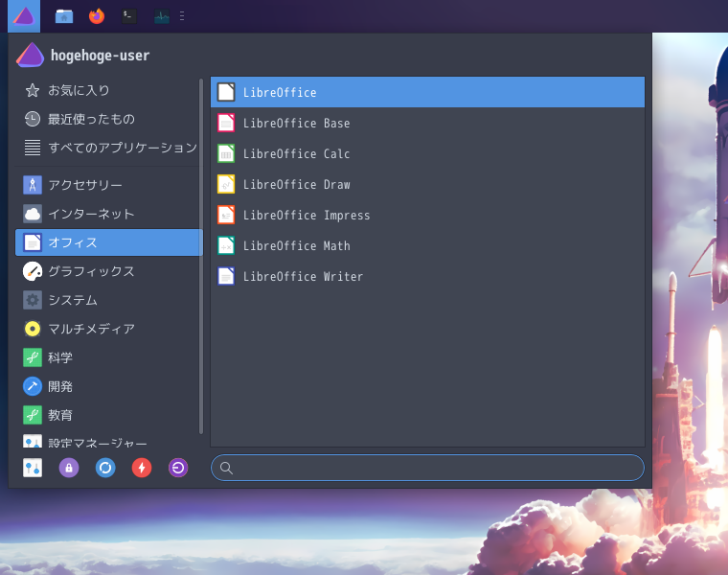The image size is (728, 575).
Task: Click the lock screen button
Action: click(x=69, y=468)
